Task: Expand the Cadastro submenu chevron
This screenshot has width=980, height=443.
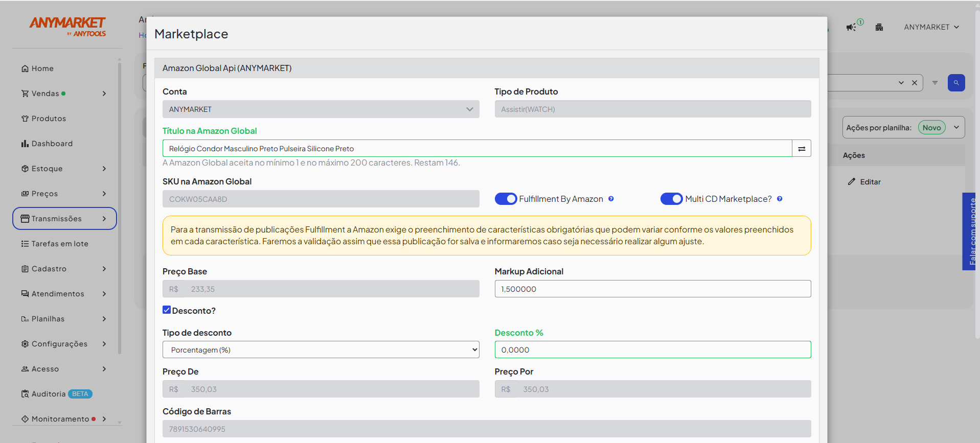Action: pyautogui.click(x=104, y=269)
